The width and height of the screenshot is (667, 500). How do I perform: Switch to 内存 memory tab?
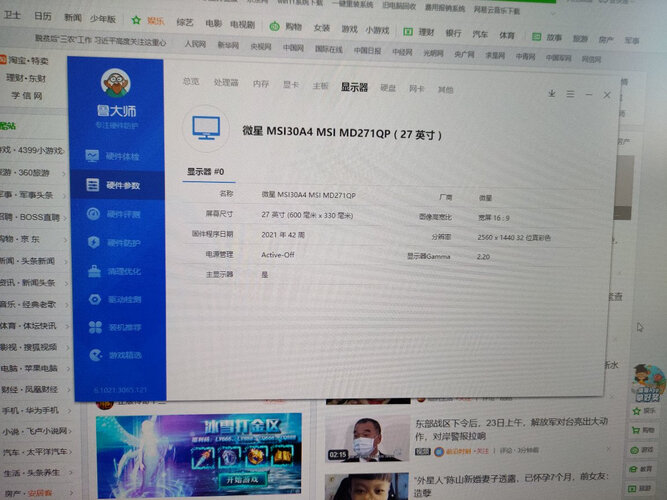coord(261,84)
